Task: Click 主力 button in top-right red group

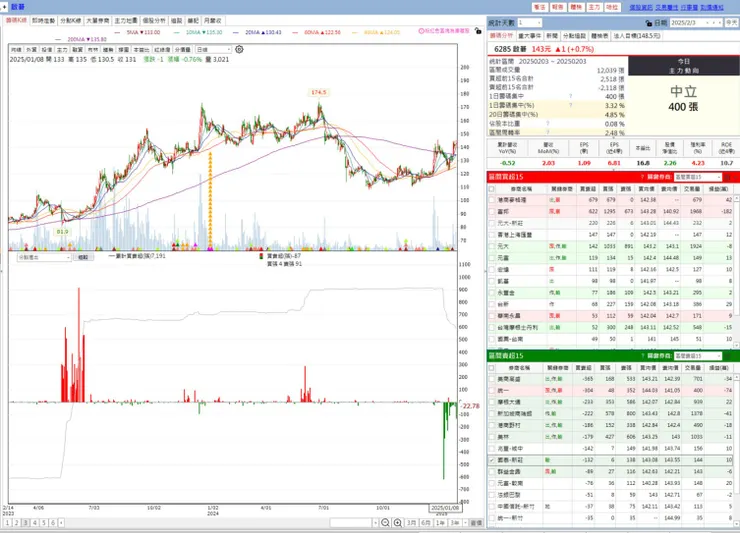Action: (594, 7)
